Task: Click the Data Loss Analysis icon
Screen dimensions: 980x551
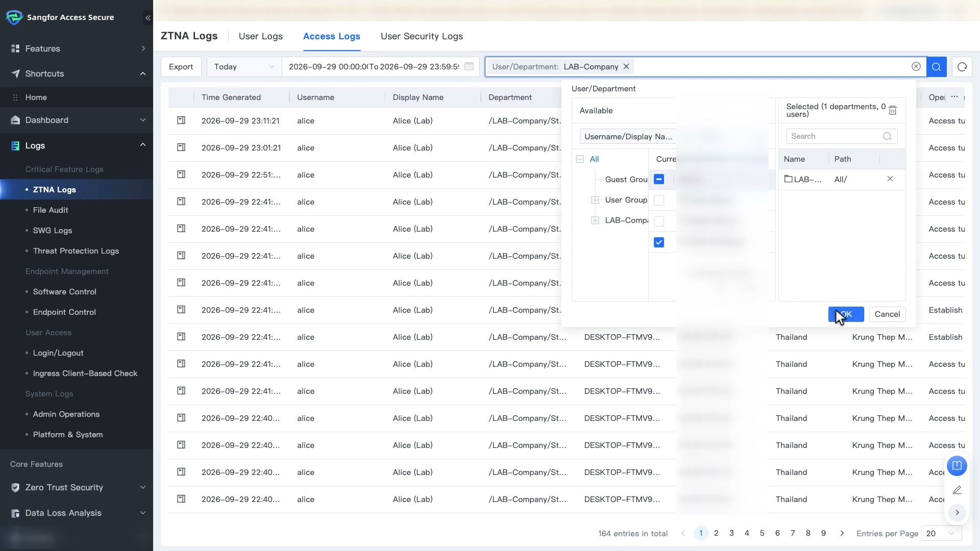Action: point(15,513)
